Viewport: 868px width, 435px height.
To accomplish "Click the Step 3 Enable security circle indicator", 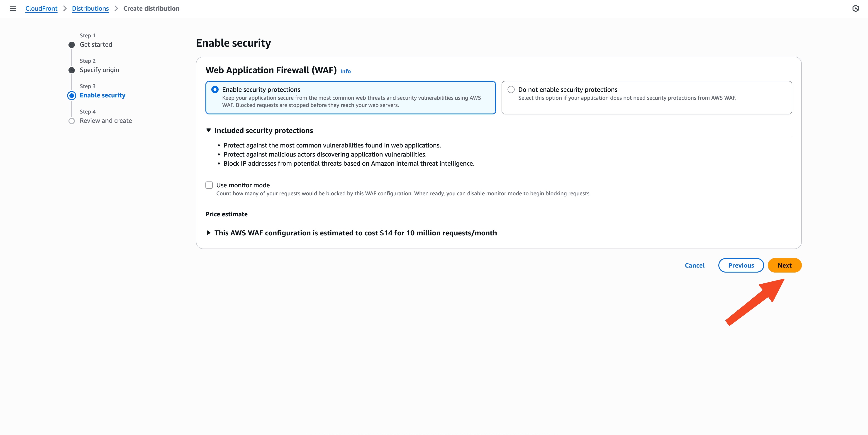I will pos(71,95).
